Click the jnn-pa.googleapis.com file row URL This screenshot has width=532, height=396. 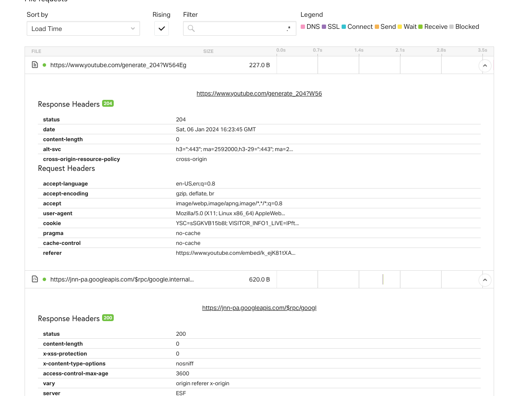122,279
